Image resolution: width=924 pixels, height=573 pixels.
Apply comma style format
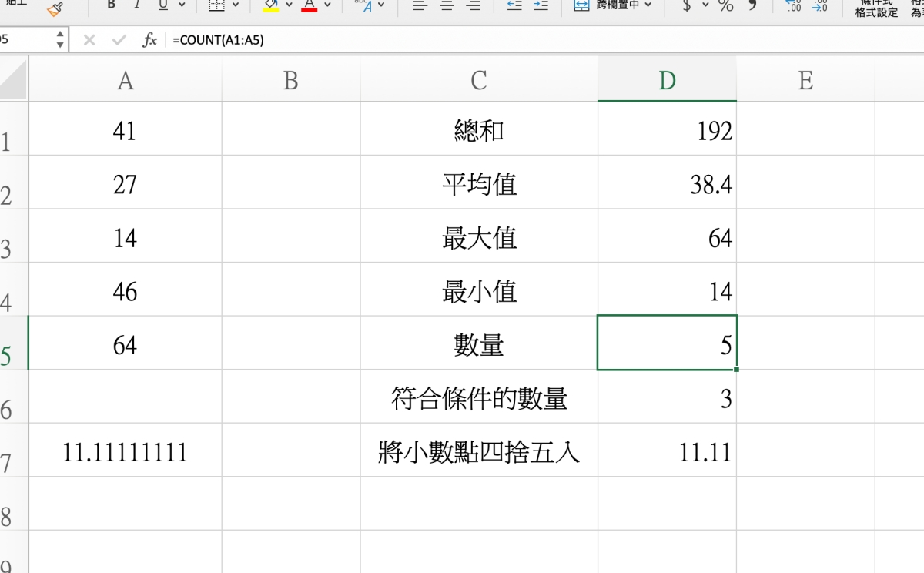pyautogui.click(x=752, y=6)
